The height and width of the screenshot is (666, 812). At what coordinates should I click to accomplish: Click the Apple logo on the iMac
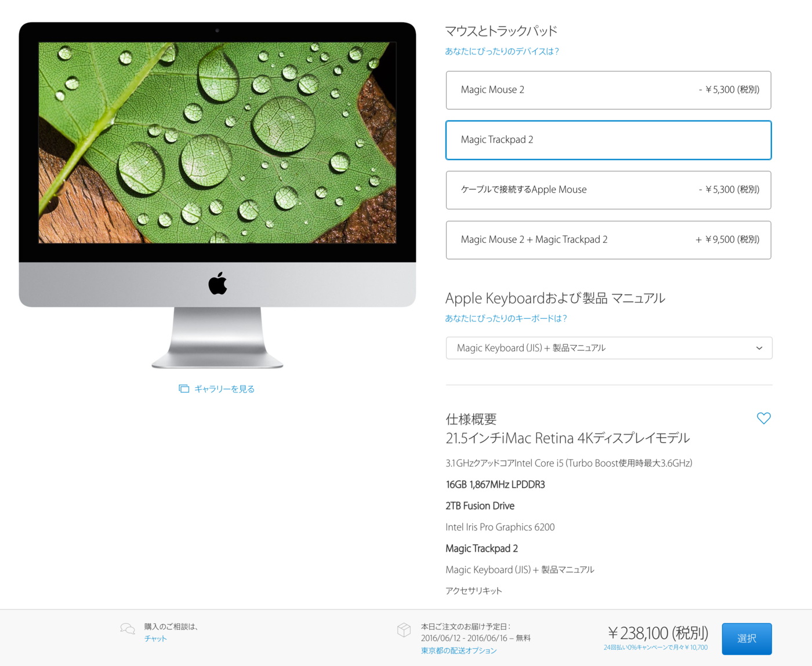coord(217,283)
